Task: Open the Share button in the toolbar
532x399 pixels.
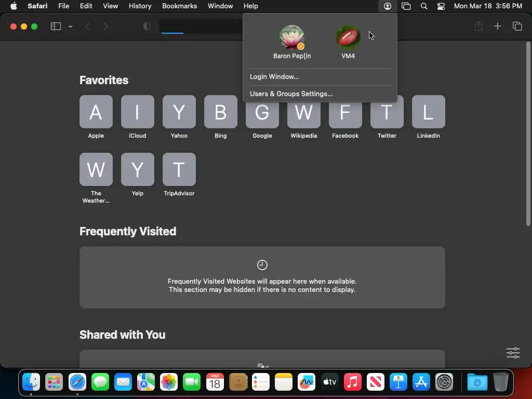Action: (x=478, y=26)
